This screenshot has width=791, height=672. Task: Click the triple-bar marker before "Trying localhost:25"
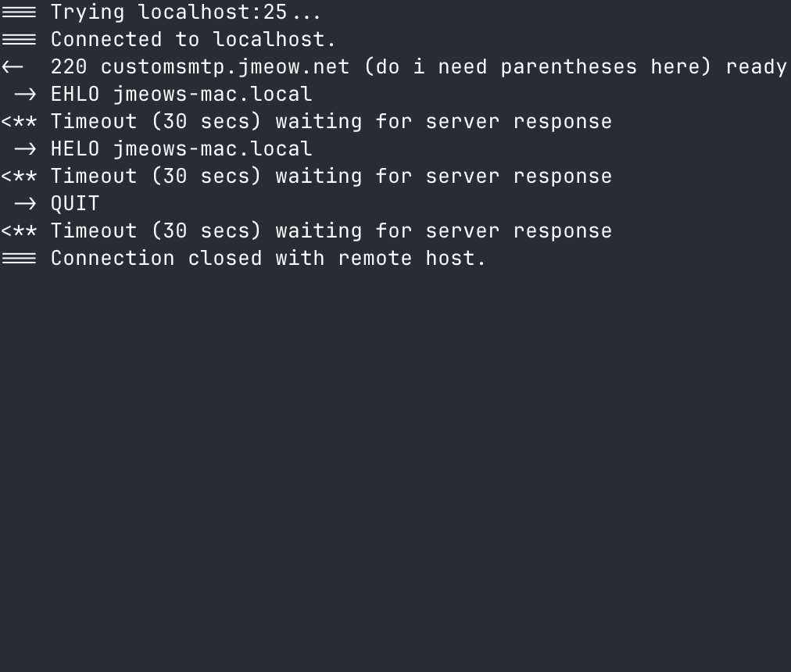(19, 13)
